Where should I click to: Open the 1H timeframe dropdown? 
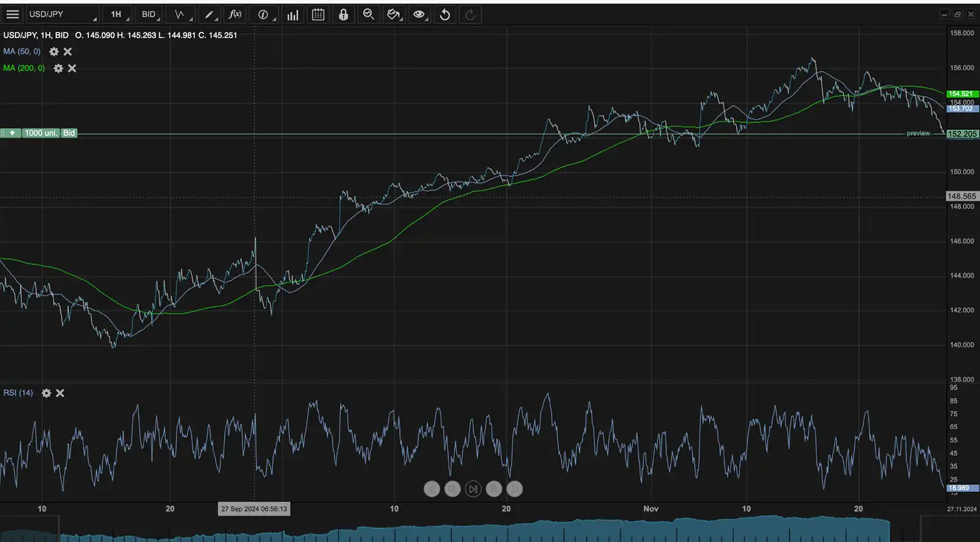click(116, 15)
